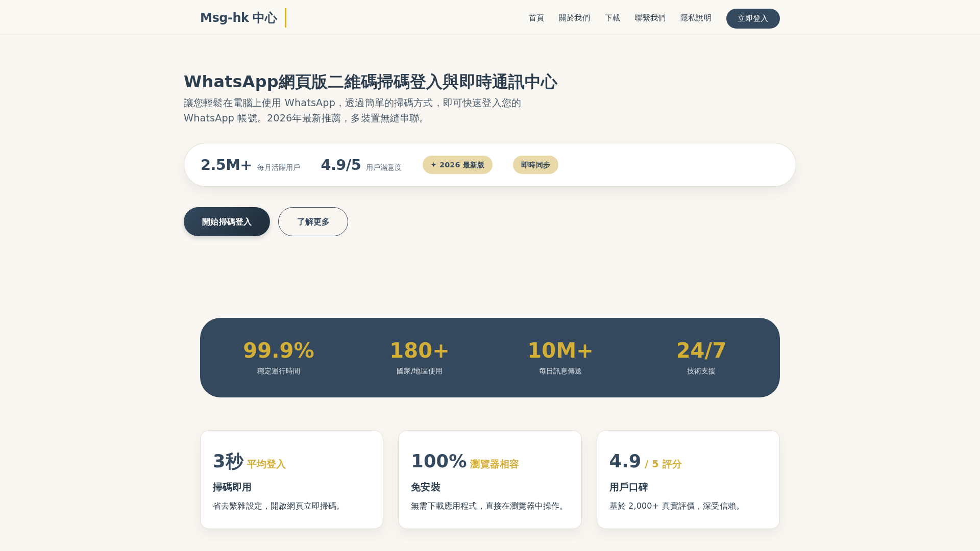The image size is (980, 551).
Task: Click the 99.9% uptime statistic
Action: point(279,350)
